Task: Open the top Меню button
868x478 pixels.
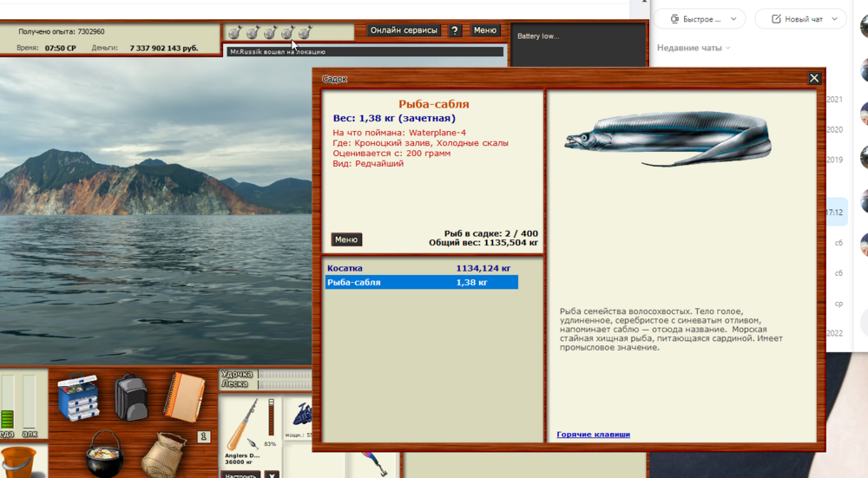Action: coord(485,30)
